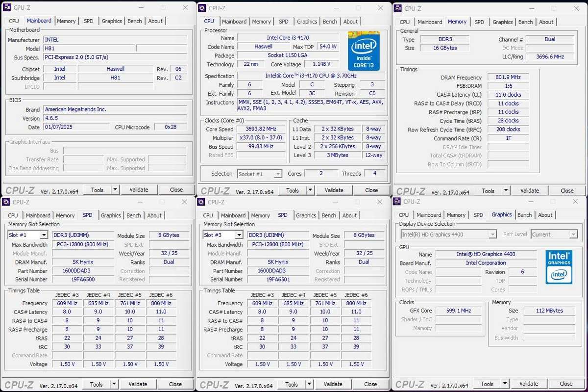This screenshot has height=392, width=588.
Task: Click Tools button in Processor window
Action: click(x=293, y=190)
